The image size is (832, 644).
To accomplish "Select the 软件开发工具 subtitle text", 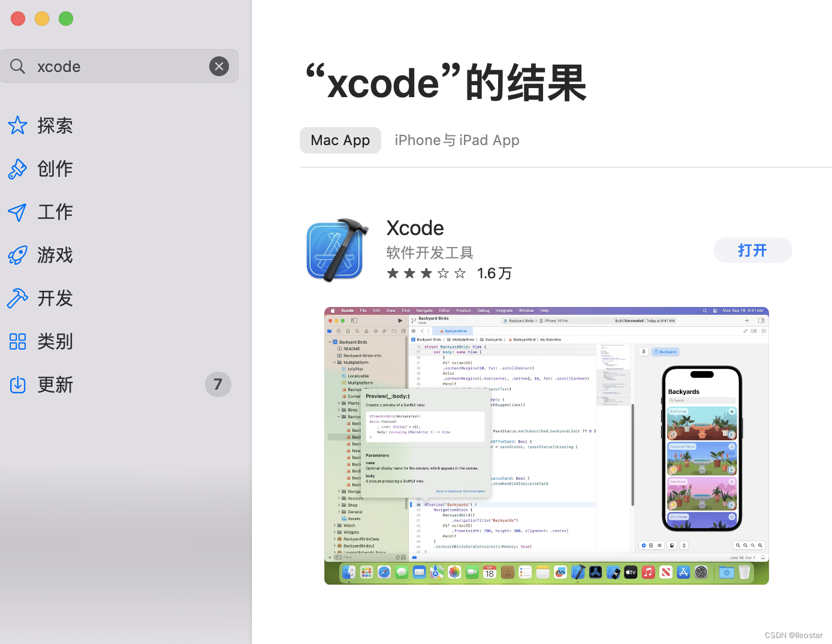I will (x=430, y=252).
